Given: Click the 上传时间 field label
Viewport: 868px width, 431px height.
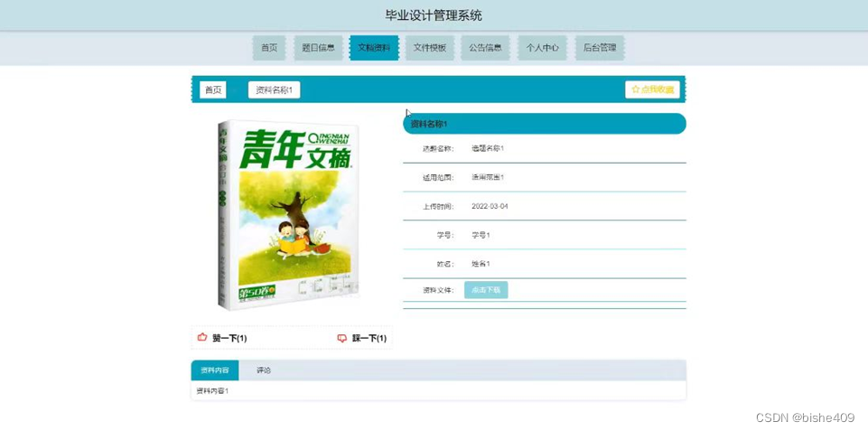Looking at the screenshot, I should 438,206.
